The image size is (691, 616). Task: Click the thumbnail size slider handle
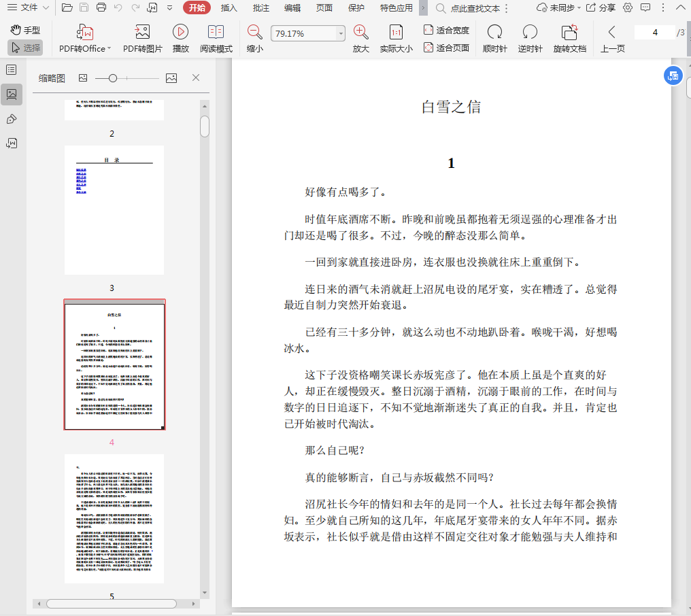pyautogui.click(x=113, y=78)
